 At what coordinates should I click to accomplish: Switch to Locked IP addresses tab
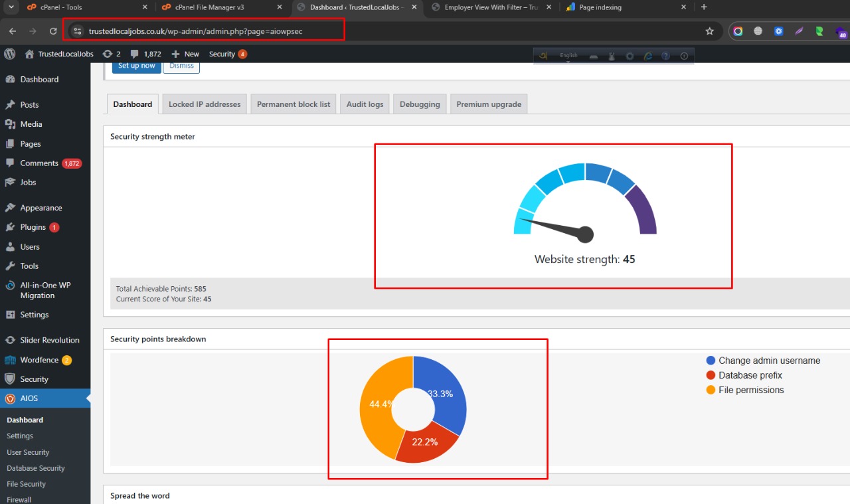[x=205, y=104]
